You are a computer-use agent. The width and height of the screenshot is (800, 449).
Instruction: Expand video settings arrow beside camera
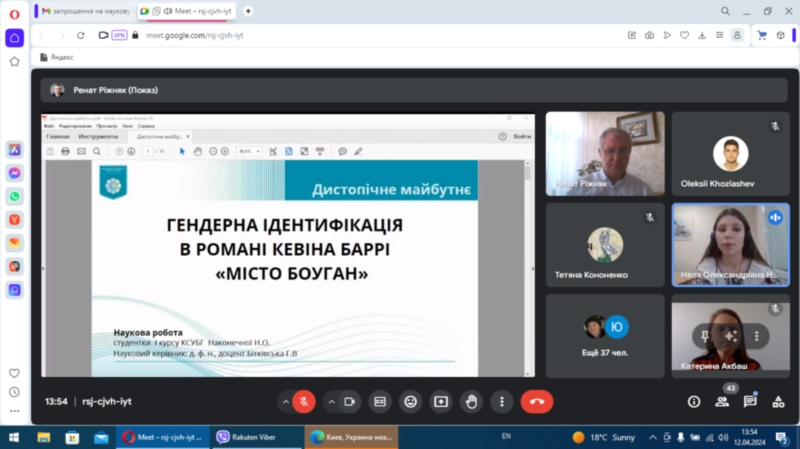coord(330,401)
